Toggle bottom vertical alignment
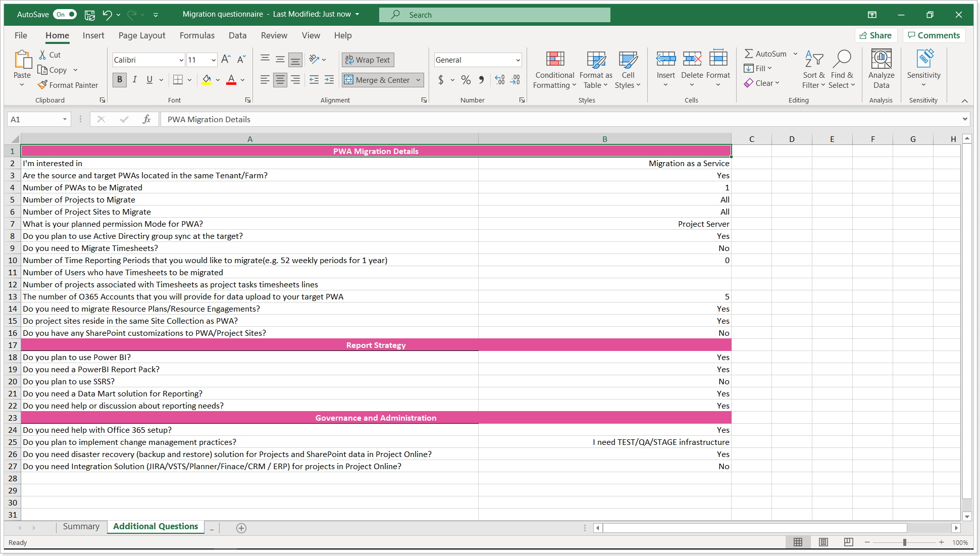980x556 pixels. click(295, 60)
